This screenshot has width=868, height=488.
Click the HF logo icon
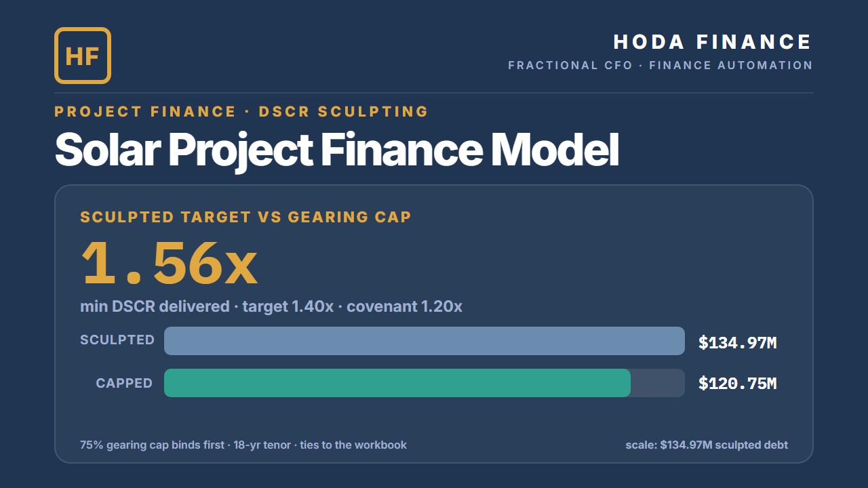pyautogui.click(x=83, y=56)
